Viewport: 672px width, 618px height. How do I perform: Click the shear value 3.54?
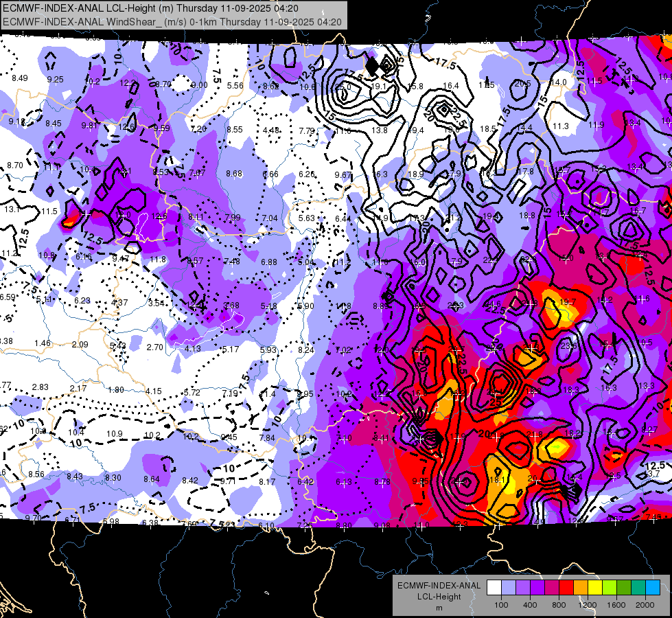pyautogui.click(x=157, y=304)
